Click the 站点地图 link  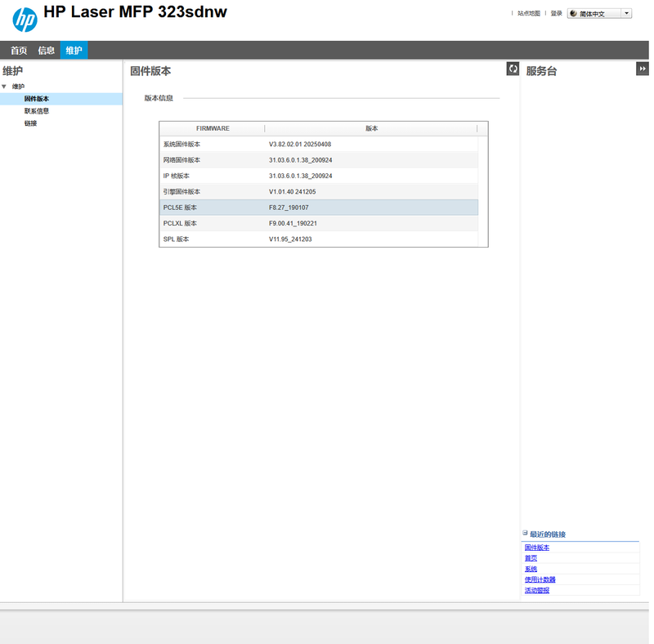click(x=529, y=14)
